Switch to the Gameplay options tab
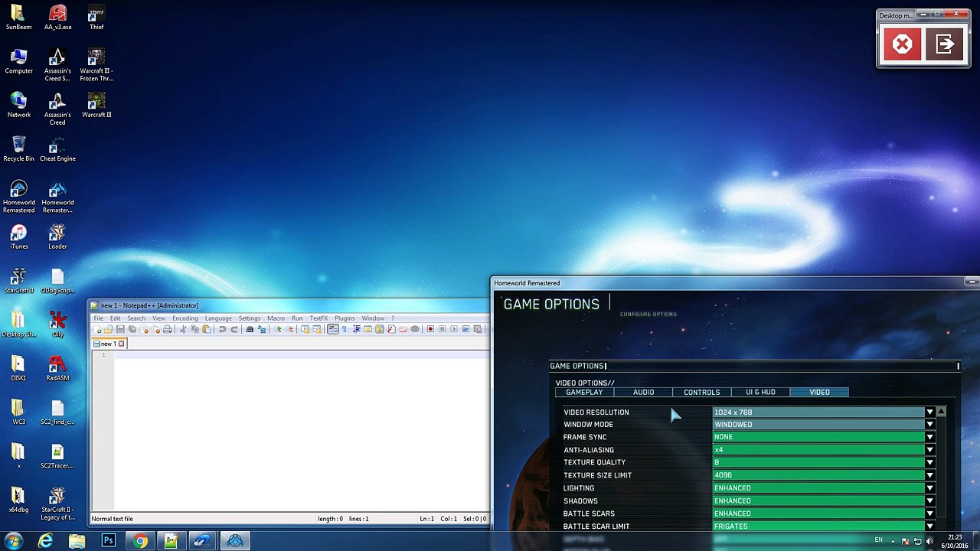980x551 pixels. (x=584, y=392)
